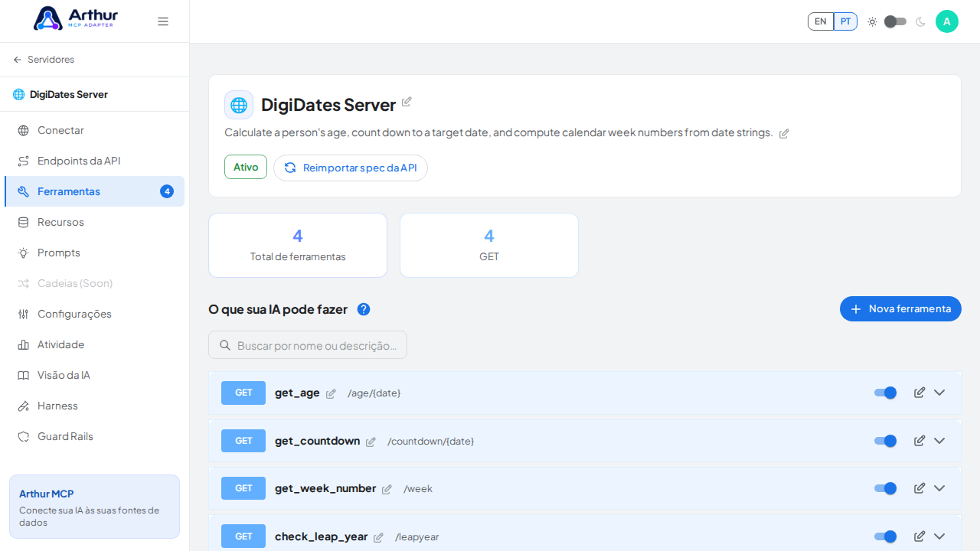Rename get_week_number using its small pencil icon
980x551 pixels.
(x=387, y=489)
